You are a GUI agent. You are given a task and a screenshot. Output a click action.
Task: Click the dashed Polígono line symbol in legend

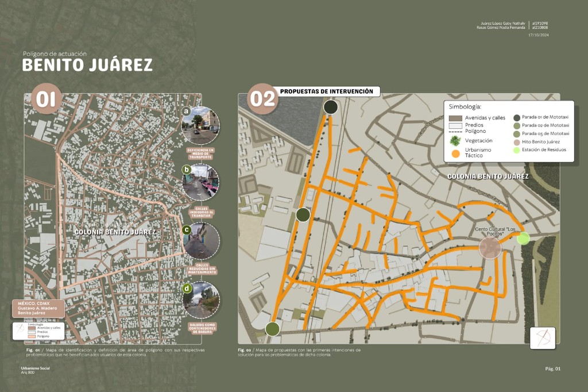click(x=455, y=132)
